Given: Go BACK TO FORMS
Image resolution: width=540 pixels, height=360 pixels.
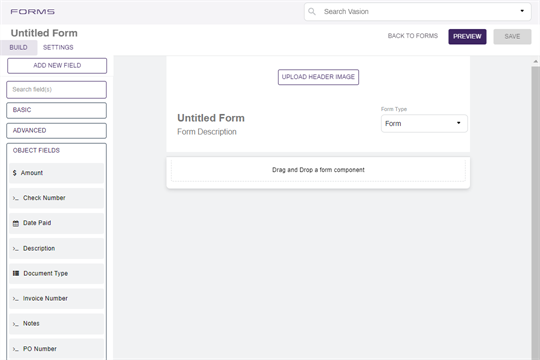Looking at the screenshot, I should click(413, 36).
